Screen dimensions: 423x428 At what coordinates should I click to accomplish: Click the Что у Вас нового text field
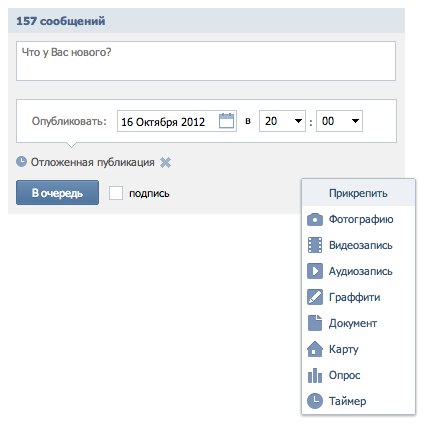206,61
